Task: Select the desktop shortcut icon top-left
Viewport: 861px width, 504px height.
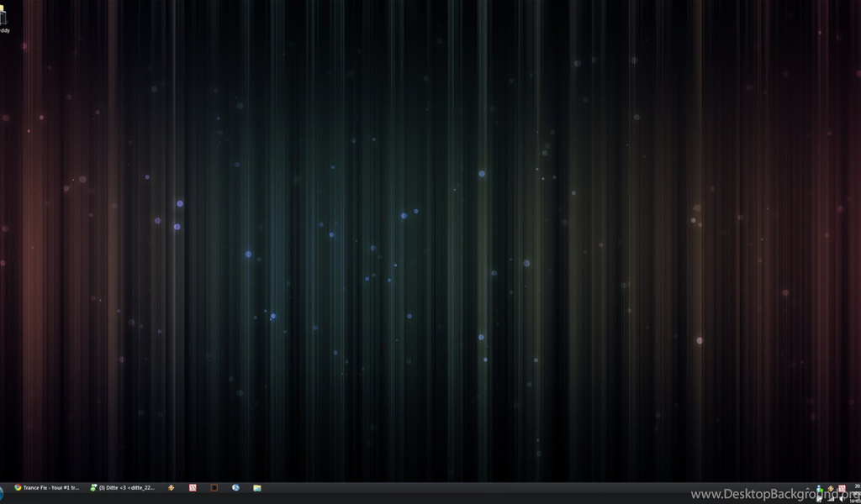Action: point(4,18)
